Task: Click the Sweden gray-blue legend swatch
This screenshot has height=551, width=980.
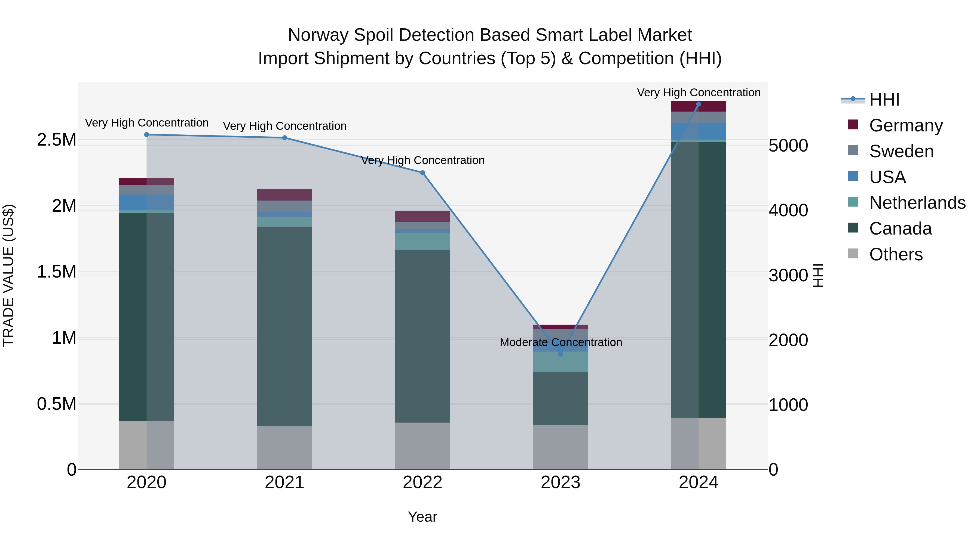Action: pyautogui.click(x=853, y=150)
